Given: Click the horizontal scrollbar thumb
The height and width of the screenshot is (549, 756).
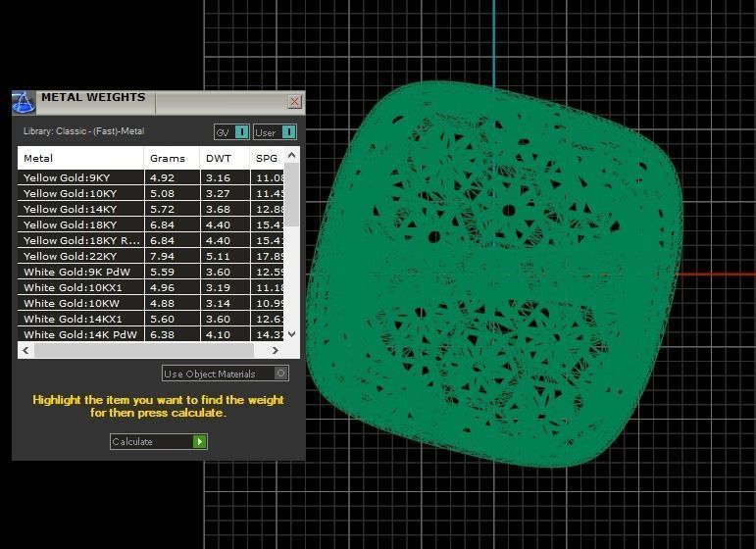Looking at the screenshot, I should pyautogui.click(x=144, y=350).
